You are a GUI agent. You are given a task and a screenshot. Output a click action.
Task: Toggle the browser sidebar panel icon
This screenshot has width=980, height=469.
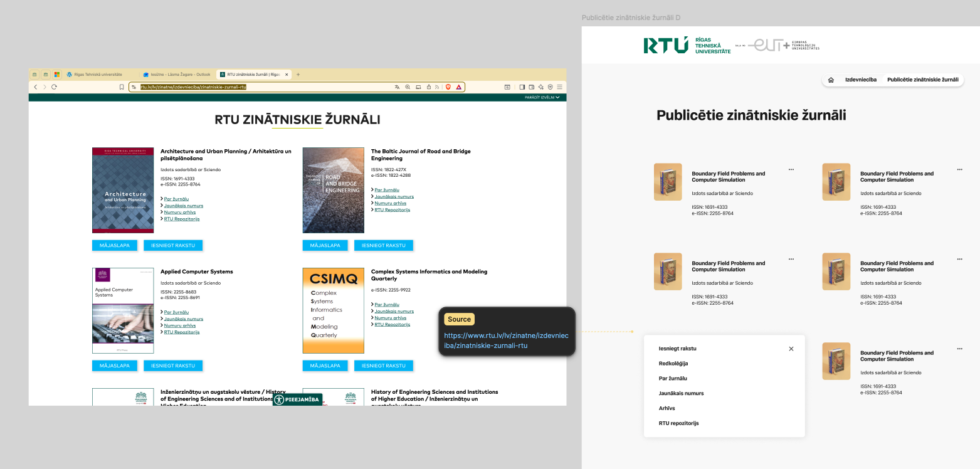(522, 87)
